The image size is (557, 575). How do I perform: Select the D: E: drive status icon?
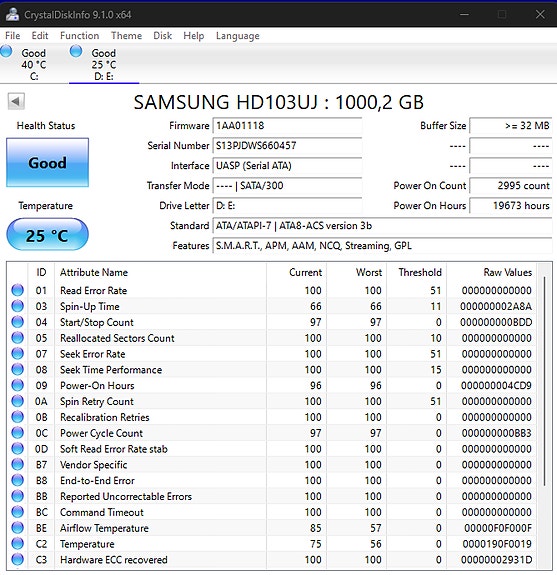(x=76, y=51)
